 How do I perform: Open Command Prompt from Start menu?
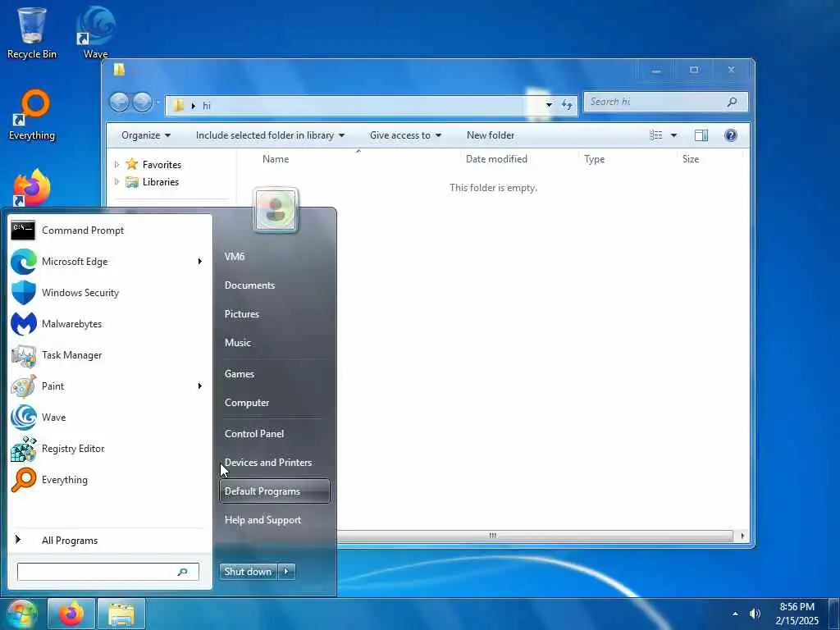coord(109,231)
